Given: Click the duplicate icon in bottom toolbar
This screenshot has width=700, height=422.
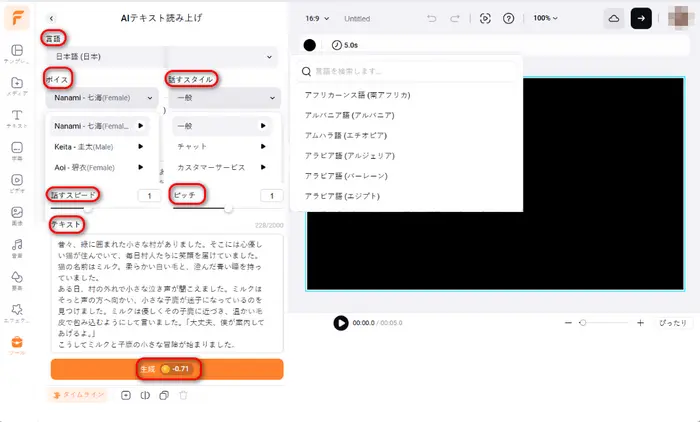Looking at the screenshot, I should (x=164, y=395).
